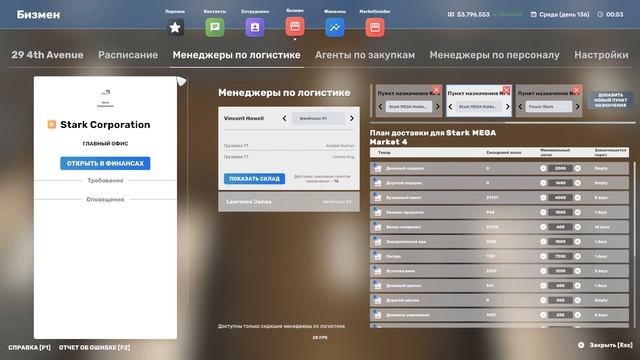Click the Бумажный пакет product icon
This screenshot has width=640, height=360.
pos(378,198)
